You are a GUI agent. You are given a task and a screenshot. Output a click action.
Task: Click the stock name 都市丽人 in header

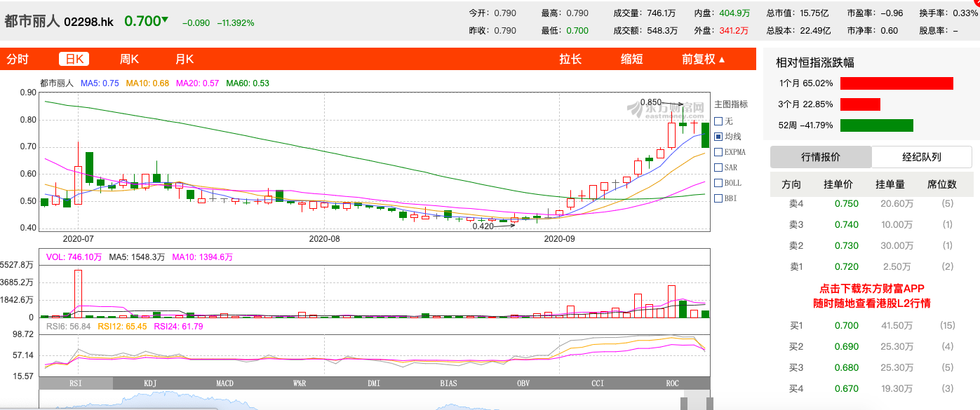[x=32, y=22]
